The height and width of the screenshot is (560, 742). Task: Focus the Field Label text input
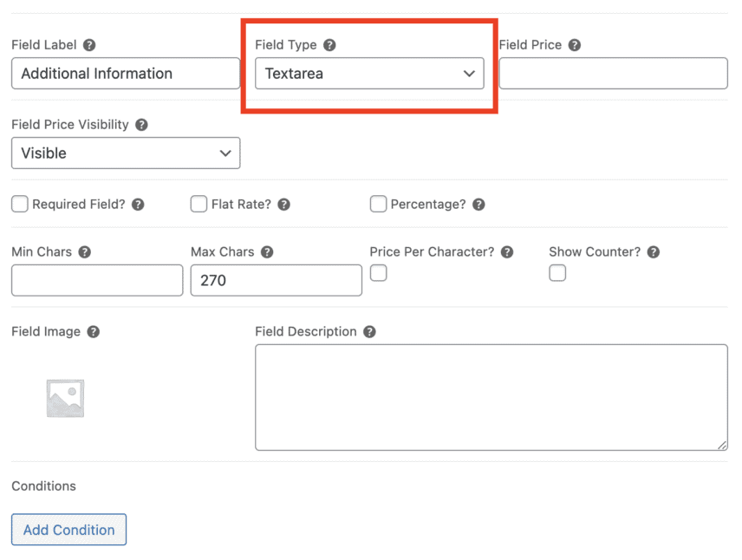click(126, 74)
